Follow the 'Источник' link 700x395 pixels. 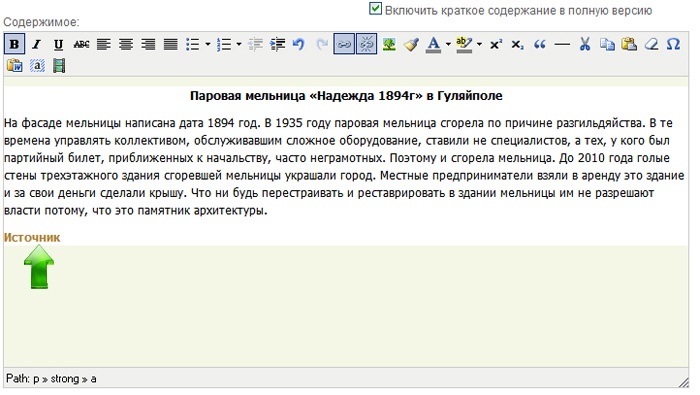tap(32, 237)
